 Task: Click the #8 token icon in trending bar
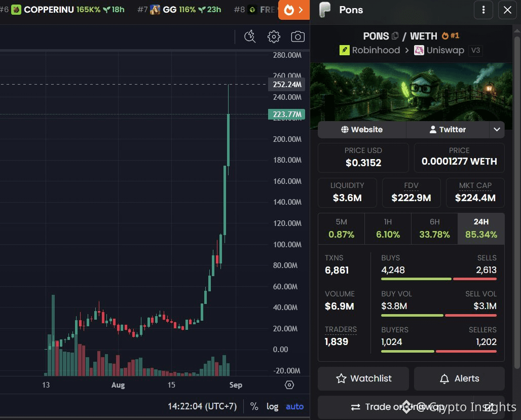[252, 10]
